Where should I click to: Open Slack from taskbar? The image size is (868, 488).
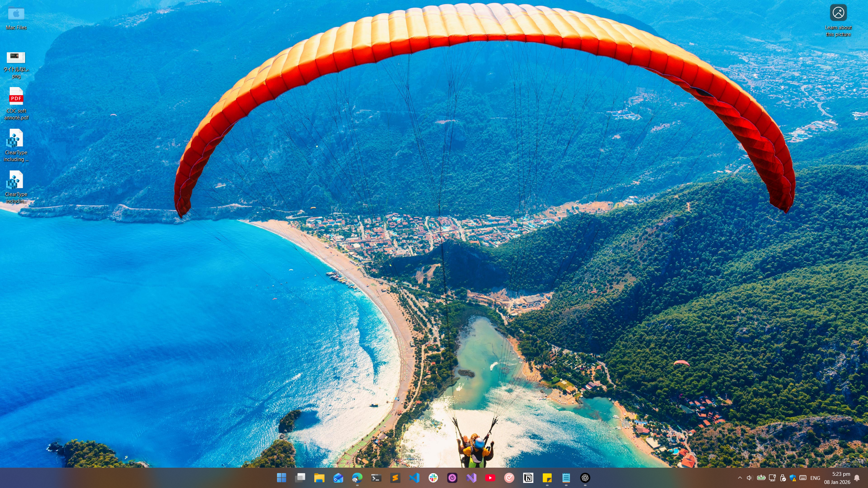pos(433,478)
